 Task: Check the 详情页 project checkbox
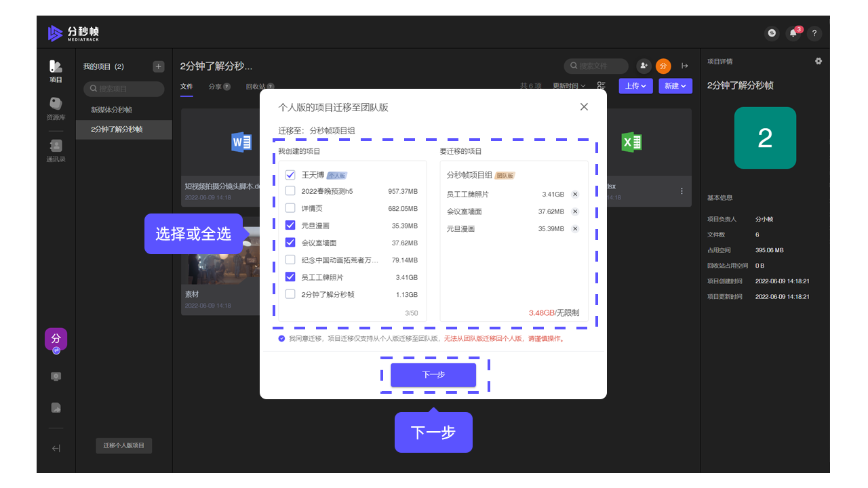click(x=290, y=208)
